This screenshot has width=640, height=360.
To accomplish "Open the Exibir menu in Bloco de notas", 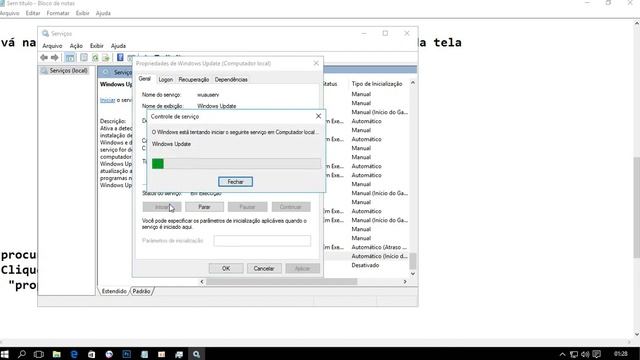I will point(82,13).
